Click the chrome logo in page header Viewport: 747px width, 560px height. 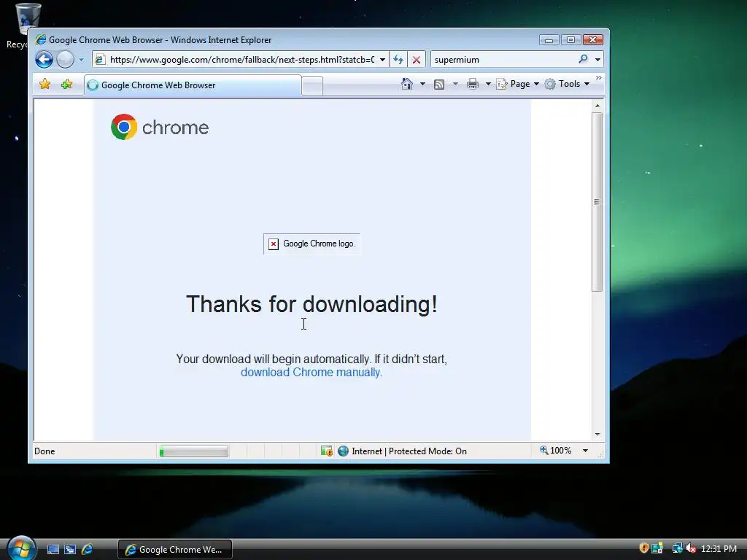pos(160,127)
